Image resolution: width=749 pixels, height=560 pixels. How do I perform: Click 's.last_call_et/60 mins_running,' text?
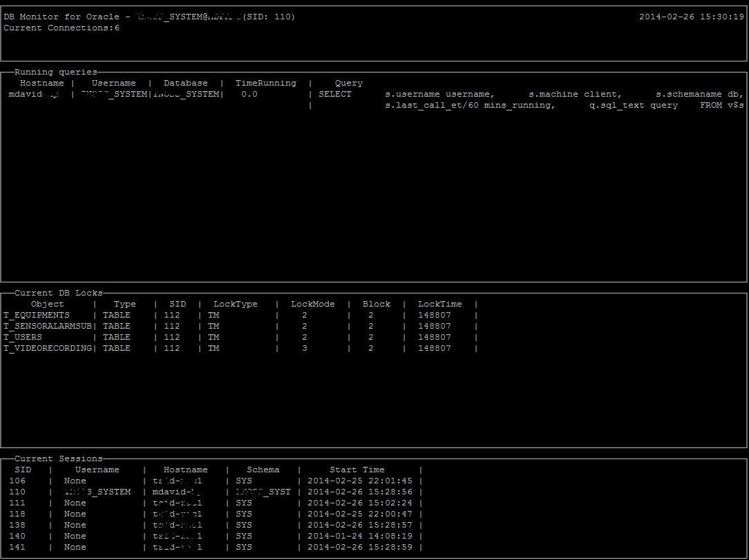(x=470, y=105)
